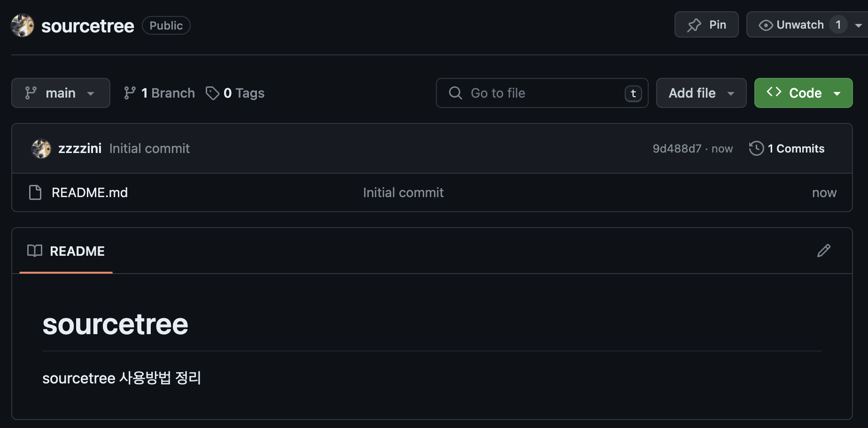Image resolution: width=868 pixels, height=428 pixels.
Task: Open the zzzzini author link
Action: point(80,148)
